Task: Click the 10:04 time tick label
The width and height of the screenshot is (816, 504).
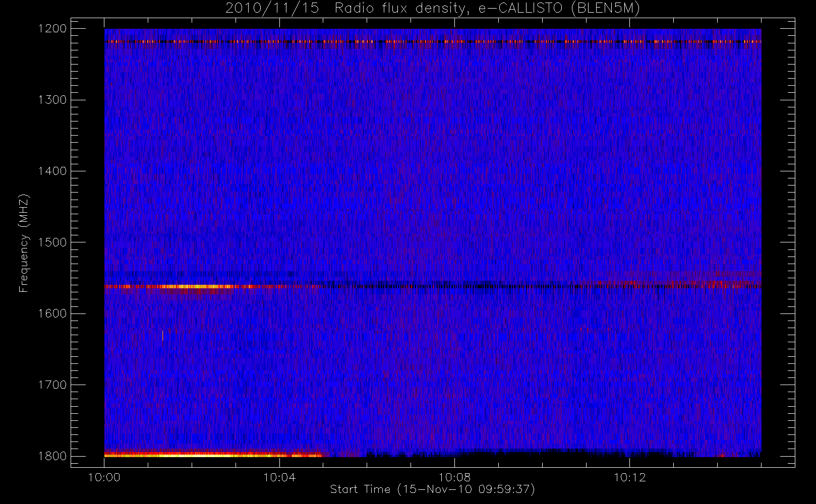Action: 279,477
